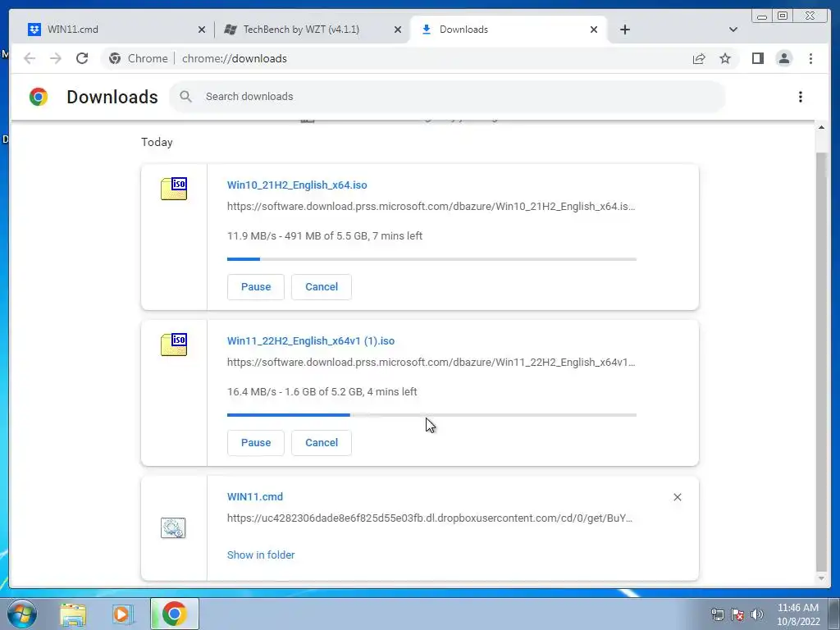Open the taskbar clock and date

pyautogui.click(x=798, y=614)
